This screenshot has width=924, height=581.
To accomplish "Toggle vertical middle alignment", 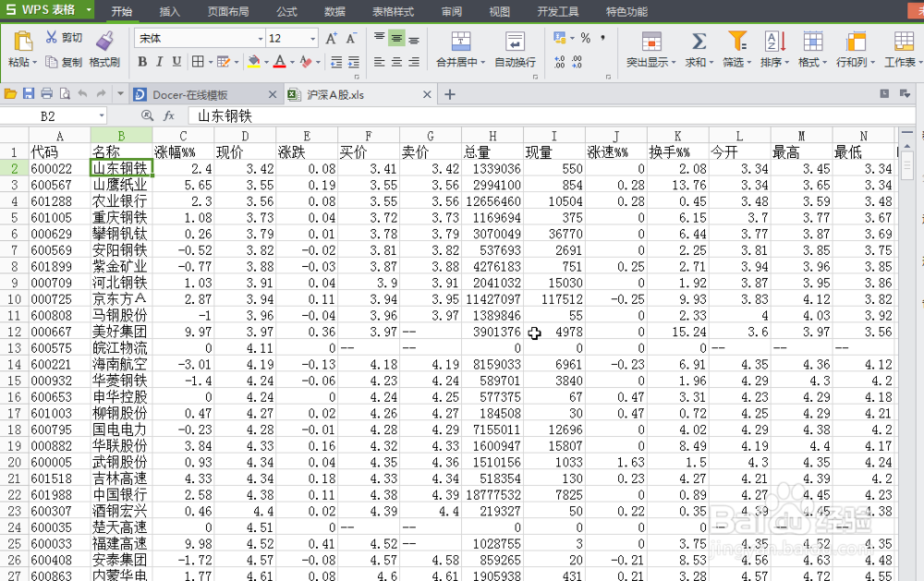I will click(x=396, y=39).
